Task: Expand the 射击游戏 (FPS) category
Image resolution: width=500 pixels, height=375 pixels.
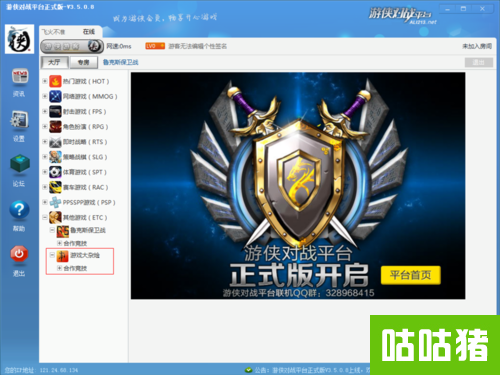Action: pos(45,111)
